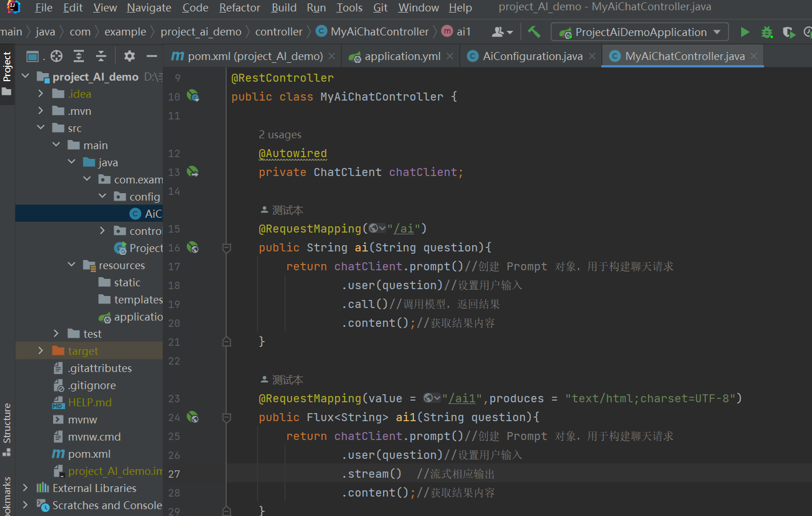Build project using the hammer icon
The width and height of the screenshot is (812, 516).
pos(534,31)
